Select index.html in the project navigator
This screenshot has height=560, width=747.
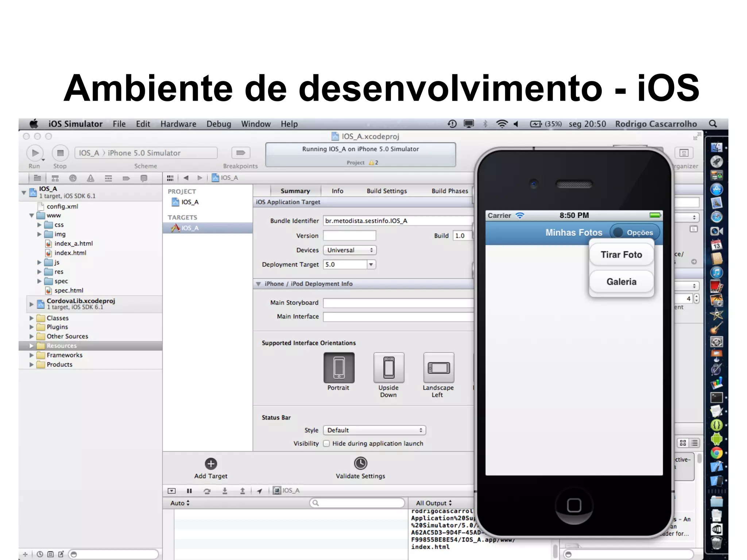[70, 253]
